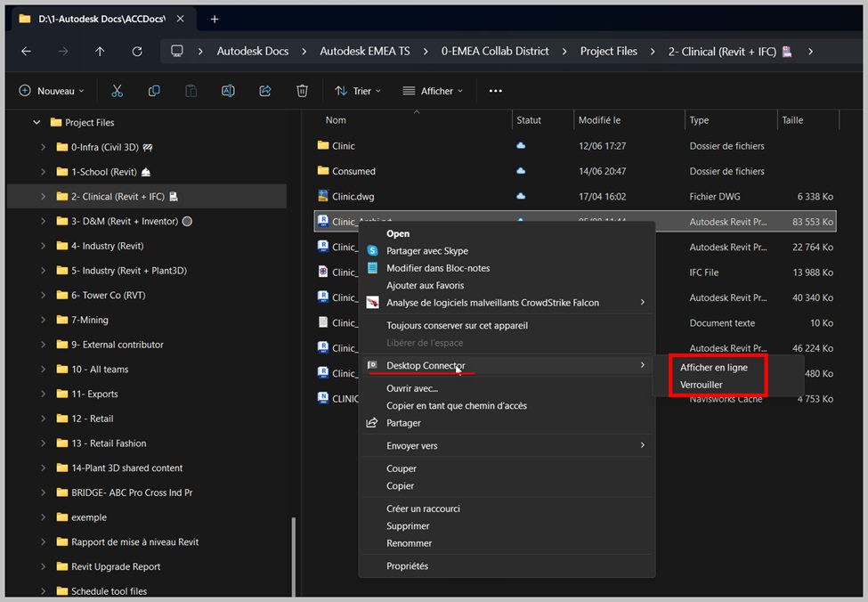
Task: Open the Trier sort dropdown
Action: click(x=357, y=91)
